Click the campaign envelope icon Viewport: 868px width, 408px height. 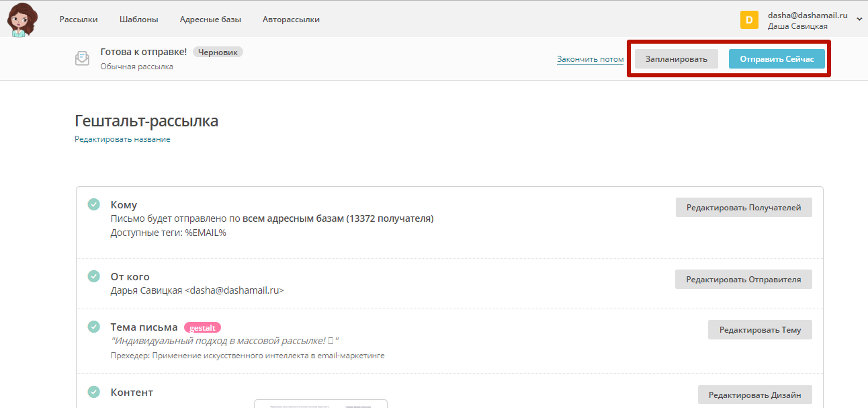pos(82,58)
